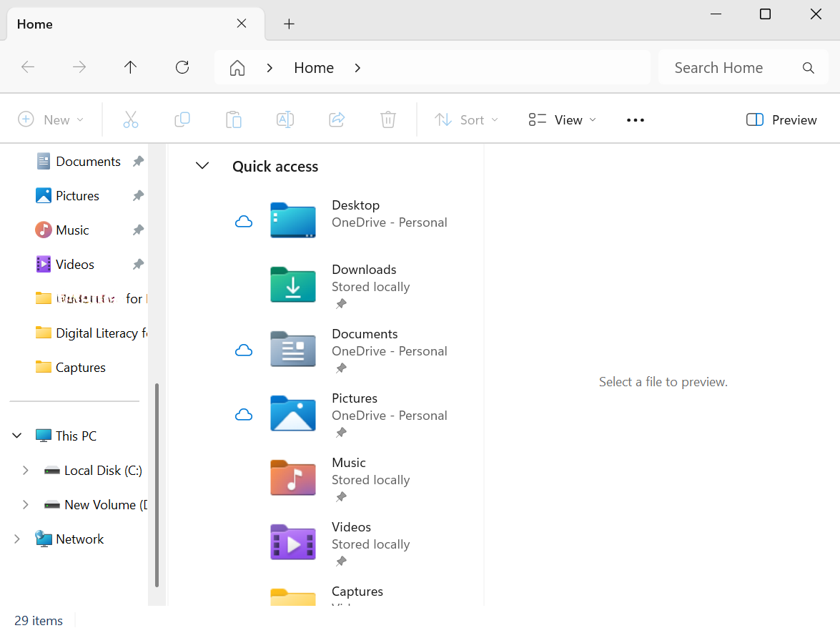Click pin icon next to sidebar Videos

point(138,264)
